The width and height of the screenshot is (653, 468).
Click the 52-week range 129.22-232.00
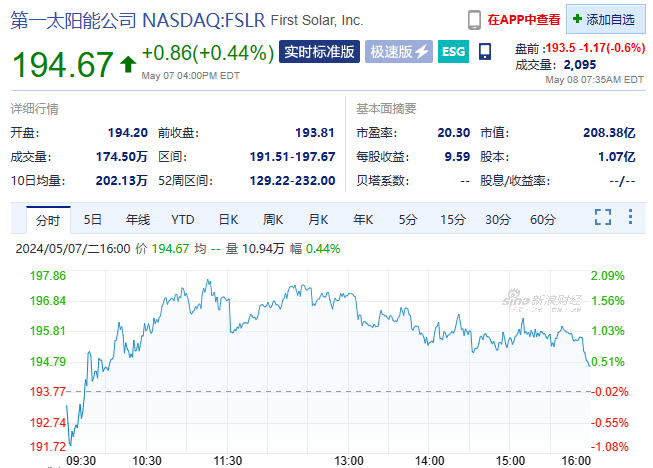(x=292, y=181)
